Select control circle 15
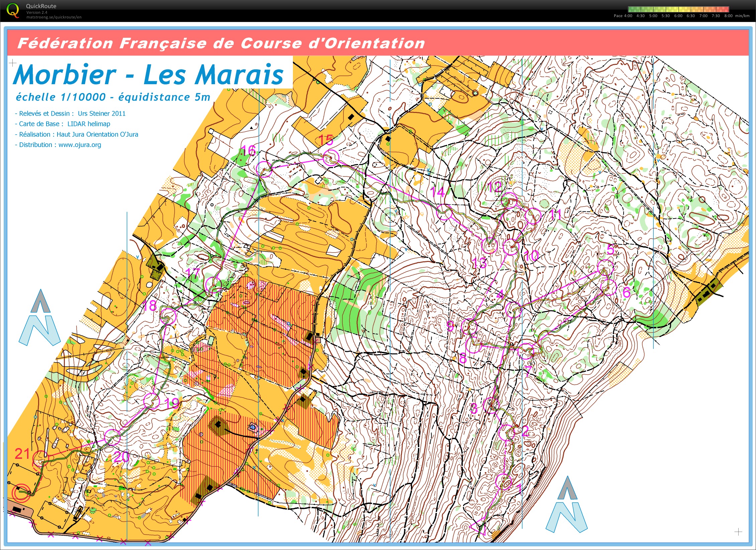The height and width of the screenshot is (550, 756). (x=331, y=158)
